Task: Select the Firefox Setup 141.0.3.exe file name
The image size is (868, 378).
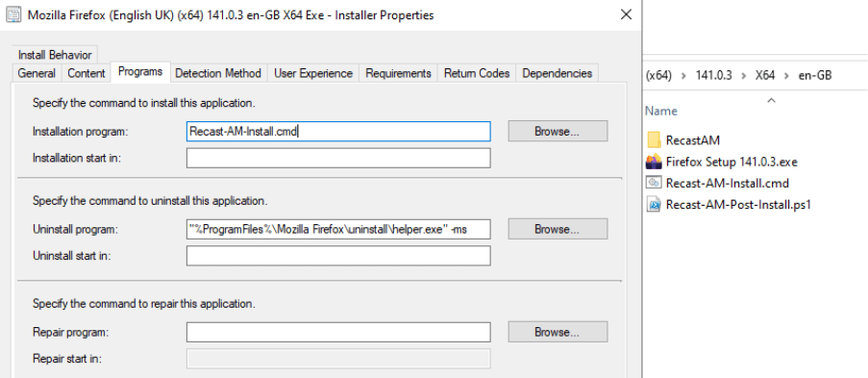Action: 732,163
